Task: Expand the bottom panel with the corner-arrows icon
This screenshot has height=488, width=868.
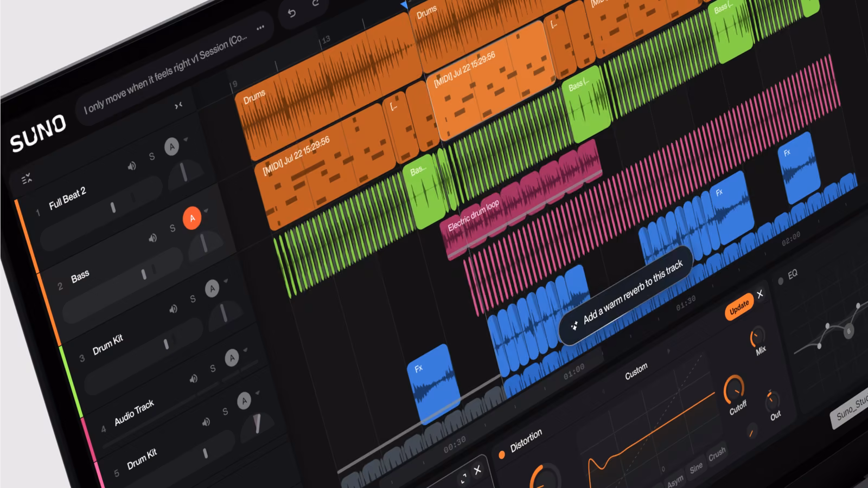Action: pyautogui.click(x=464, y=478)
